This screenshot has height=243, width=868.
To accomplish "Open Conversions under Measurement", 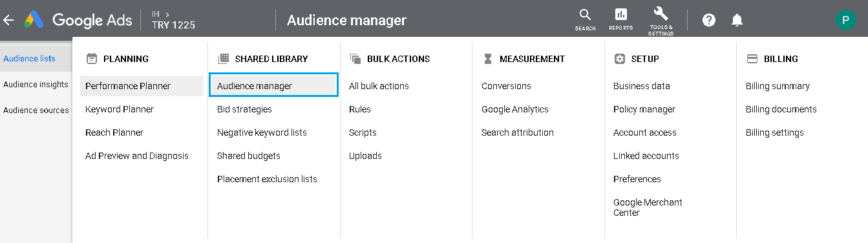I will point(506,86).
